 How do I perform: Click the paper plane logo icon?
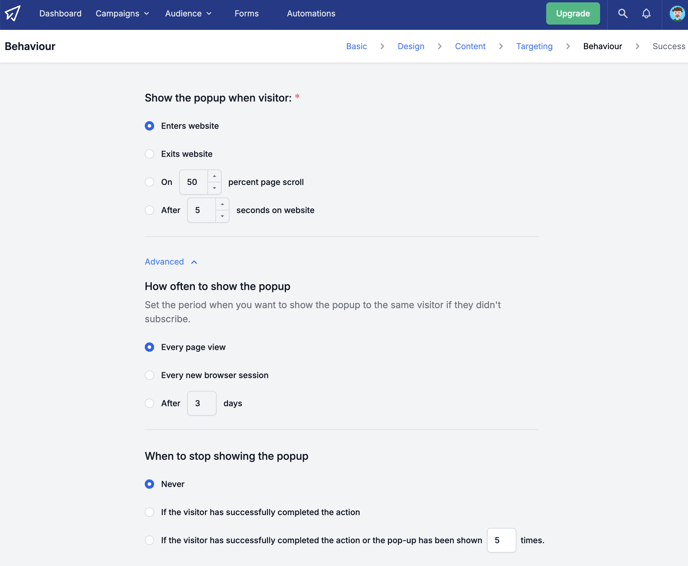tap(12, 14)
